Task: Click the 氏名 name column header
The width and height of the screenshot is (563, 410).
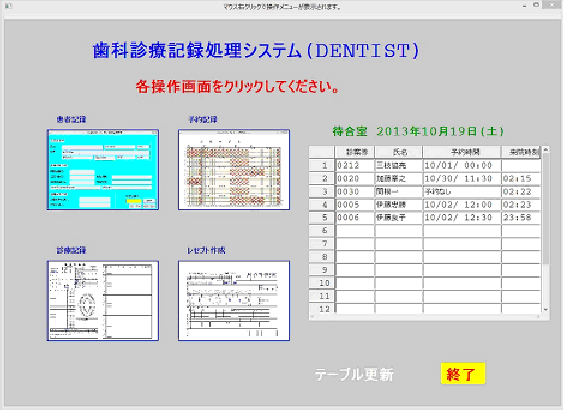Action: click(399, 152)
